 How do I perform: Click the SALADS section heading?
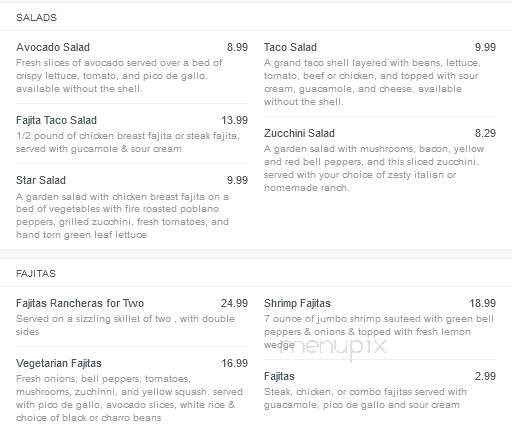[36, 18]
